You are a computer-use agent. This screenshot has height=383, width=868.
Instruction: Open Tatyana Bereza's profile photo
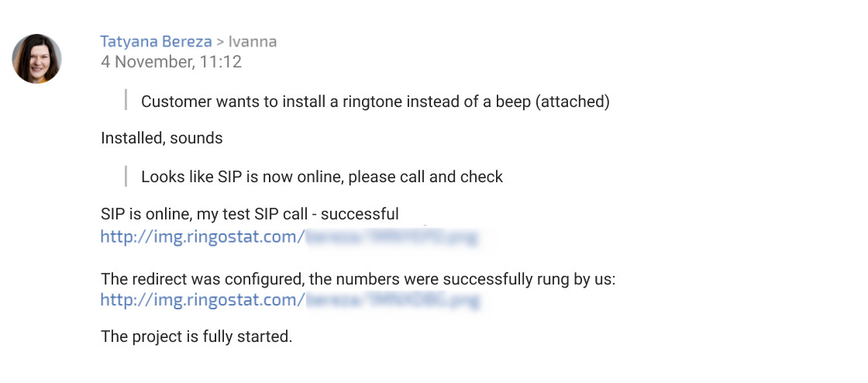point(36,59)
